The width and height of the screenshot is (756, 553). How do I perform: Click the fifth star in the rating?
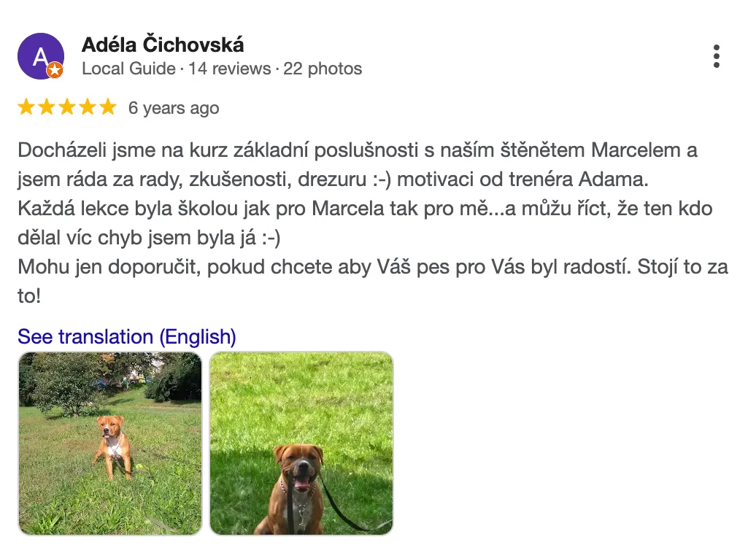pos(107,108)
